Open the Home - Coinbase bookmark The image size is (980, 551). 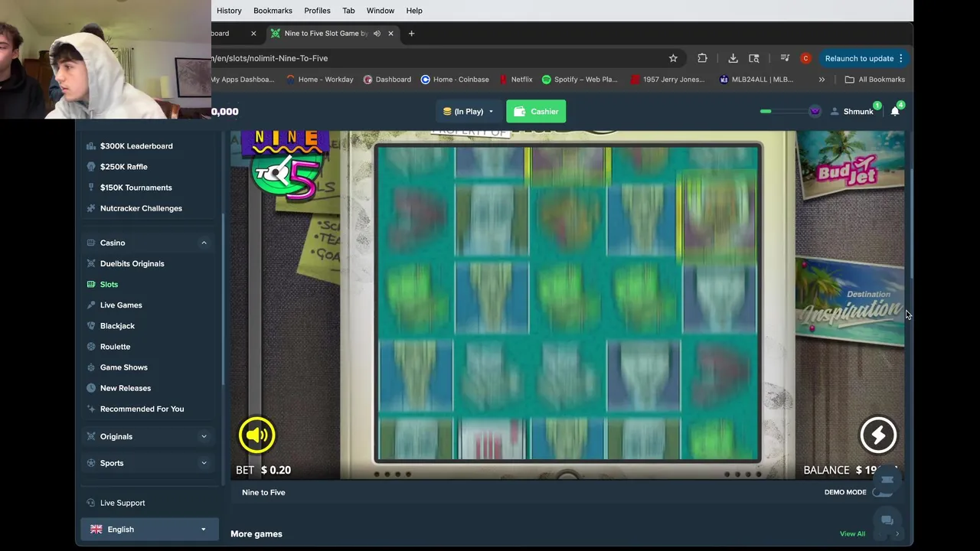coord(455,80)
